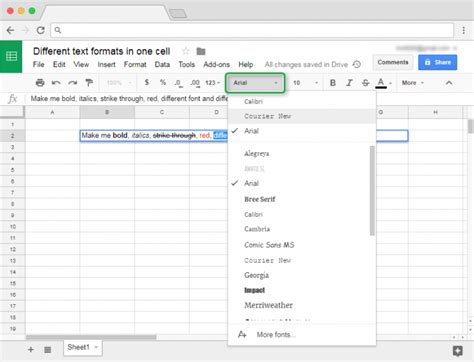
Task: Open the font family dropdown showing Arial
Action: tap(255, 83)
